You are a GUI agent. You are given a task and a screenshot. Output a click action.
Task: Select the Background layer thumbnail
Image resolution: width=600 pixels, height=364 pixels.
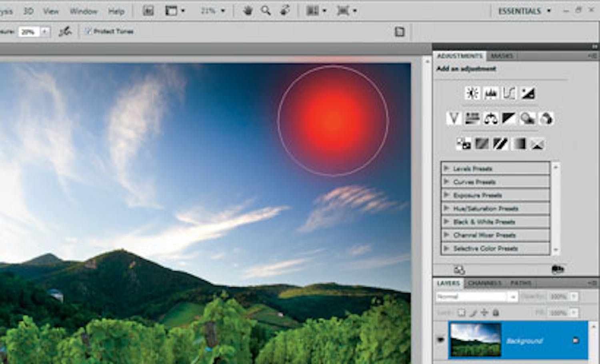coord(475,340)
